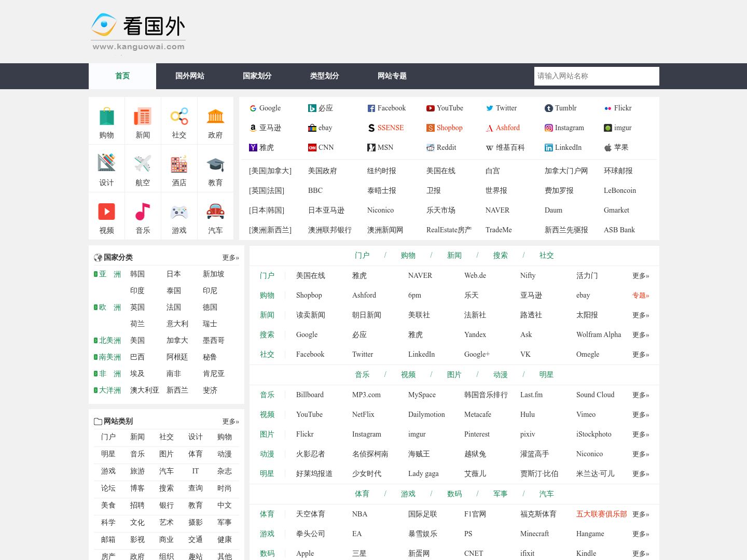Open the 酒店 hotel category icon
Screen dimensions: 747x560
point(179,164)
